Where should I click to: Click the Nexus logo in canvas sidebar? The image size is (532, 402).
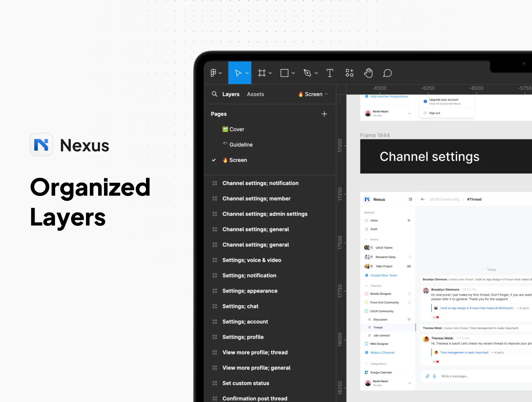367,200
